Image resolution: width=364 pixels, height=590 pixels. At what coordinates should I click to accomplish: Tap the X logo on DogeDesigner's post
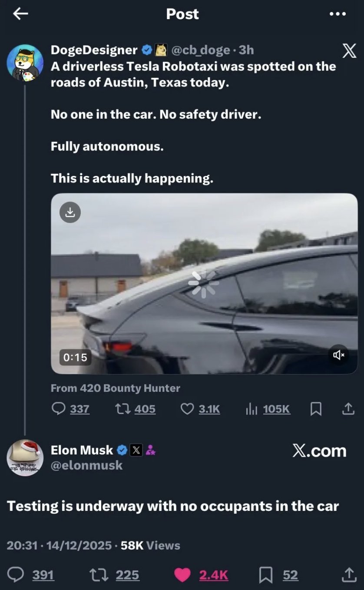tap(349, 51)
